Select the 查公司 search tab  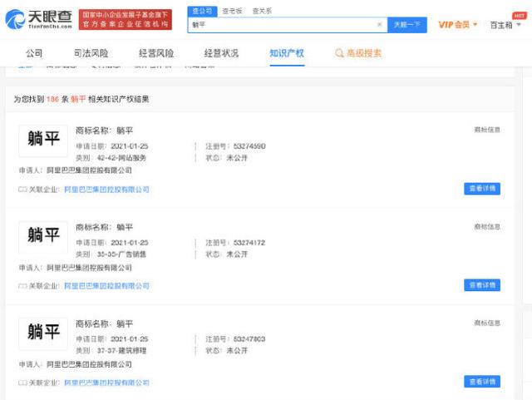(202, 11)
